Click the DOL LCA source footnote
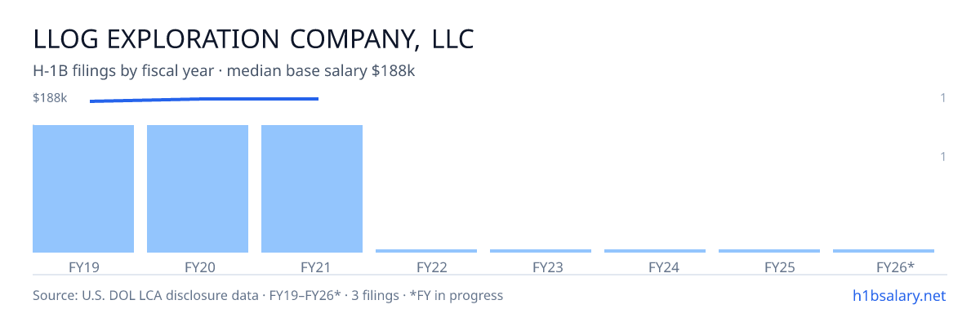This screenshot has height=327, width=980. [268, 295]
